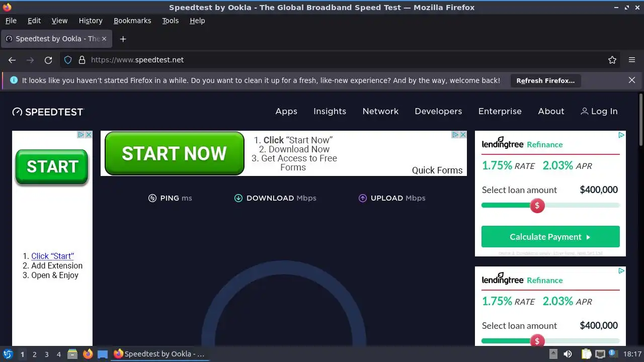Click the clipboard tray icon
The image size is (644, 362).
tap(586, 354)
